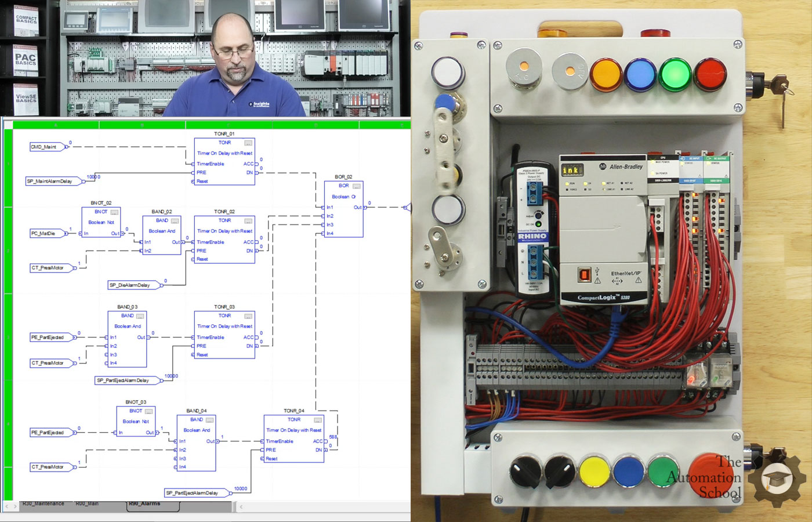Open BNOT_03 Boolean Not properties button
The width and height of the screenshot is (812, 522).
point(149,411)
